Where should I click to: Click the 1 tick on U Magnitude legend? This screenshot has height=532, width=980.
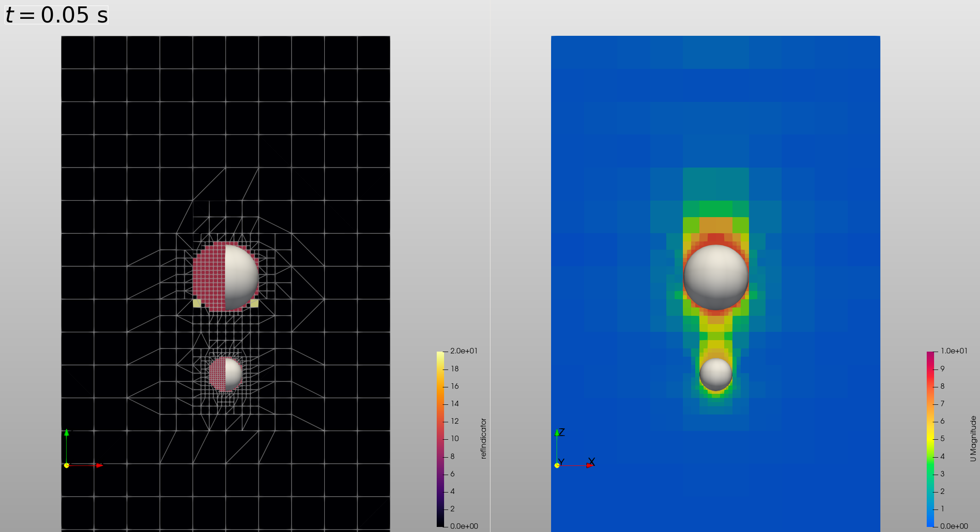(x=942, y=509)
